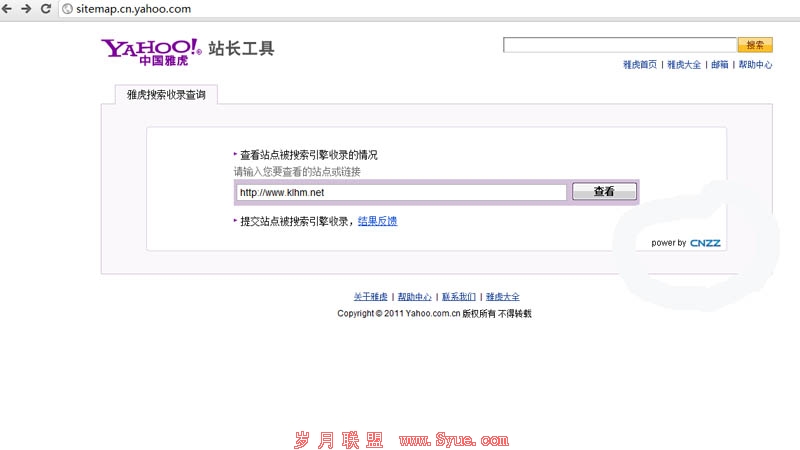Click the top-right search text box

(x=619, y=45)
